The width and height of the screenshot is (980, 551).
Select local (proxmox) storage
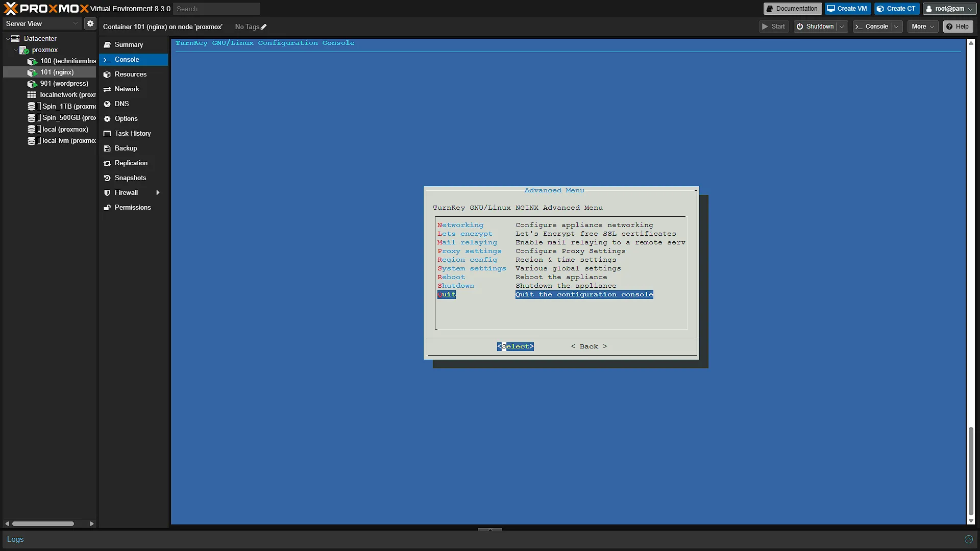pyautogui.click(x=58, y=130)
